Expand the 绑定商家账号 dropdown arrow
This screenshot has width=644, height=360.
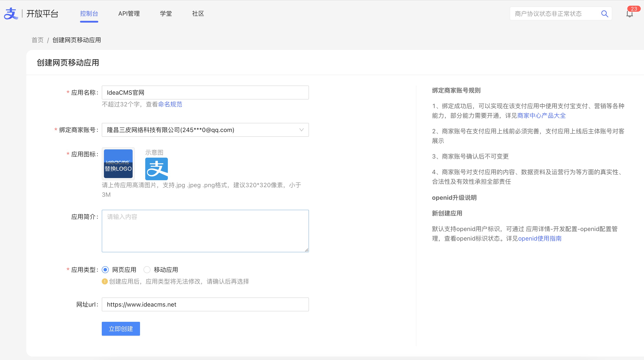click(301, 130)
